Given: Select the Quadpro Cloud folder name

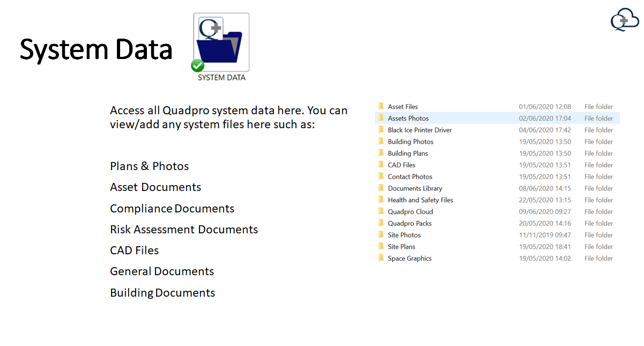Looking at the screenshot, I should pos(410,212).
